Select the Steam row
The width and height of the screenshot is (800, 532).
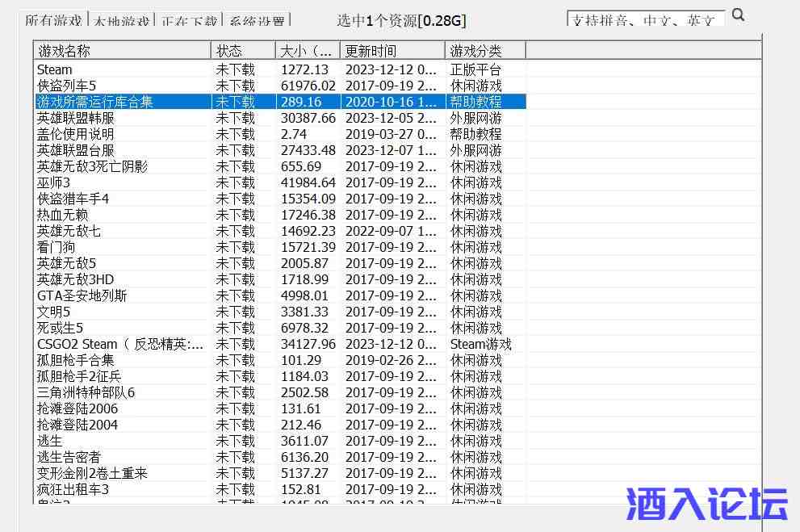(x=279, y=69)
